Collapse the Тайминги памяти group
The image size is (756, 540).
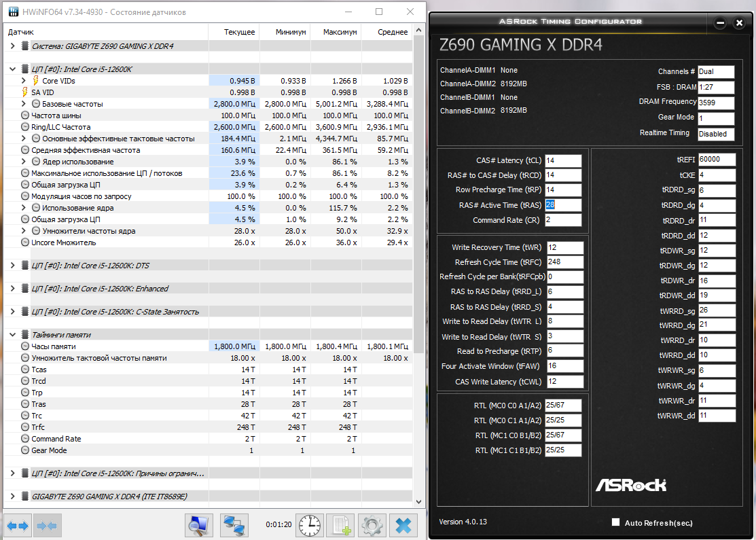point(12,335)
